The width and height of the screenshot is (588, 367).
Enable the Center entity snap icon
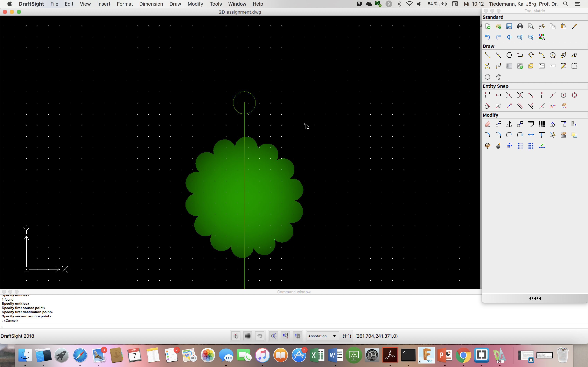point(563,95)
